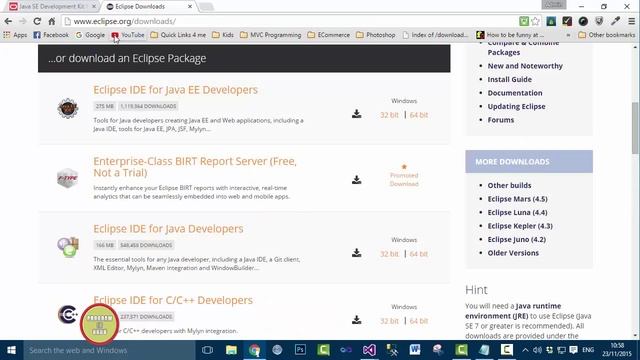The width and height of the screenshot is (640, 360).
Task: Expand the bookmarks bar overflow chevron
Action: [x=568, y=35]
